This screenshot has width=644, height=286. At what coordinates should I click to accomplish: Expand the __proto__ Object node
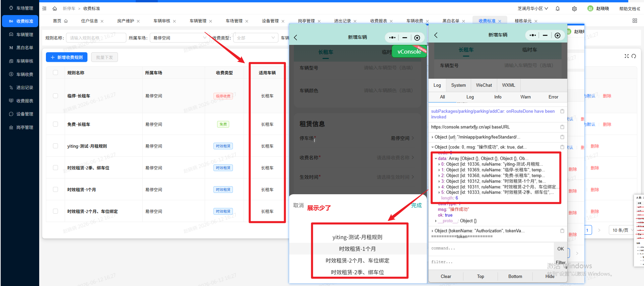436,221
